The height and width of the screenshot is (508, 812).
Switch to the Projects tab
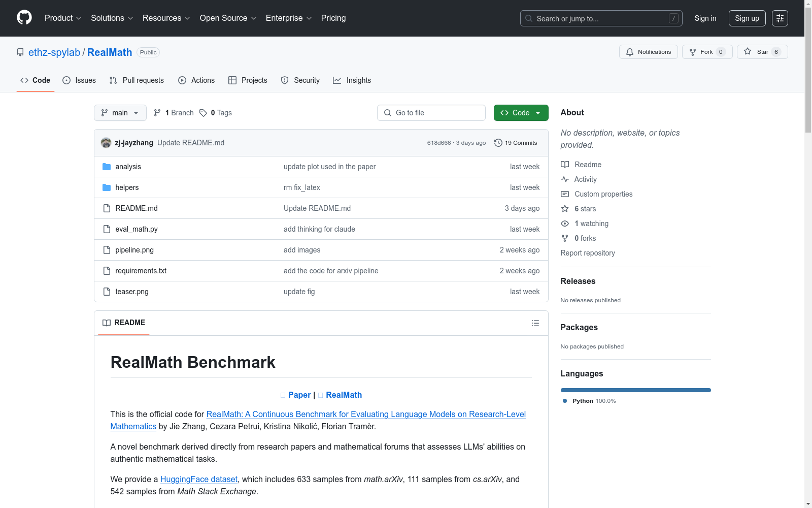(x=248, y=80)
